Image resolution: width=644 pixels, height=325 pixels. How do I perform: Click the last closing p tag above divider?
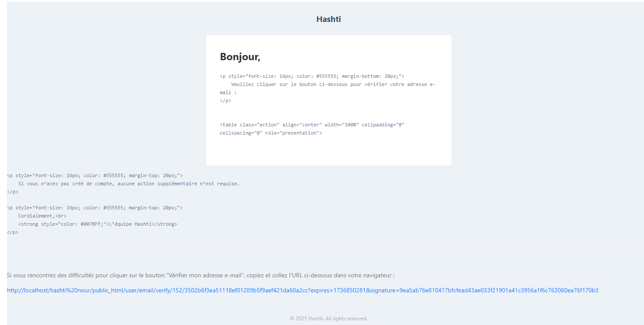12,232
